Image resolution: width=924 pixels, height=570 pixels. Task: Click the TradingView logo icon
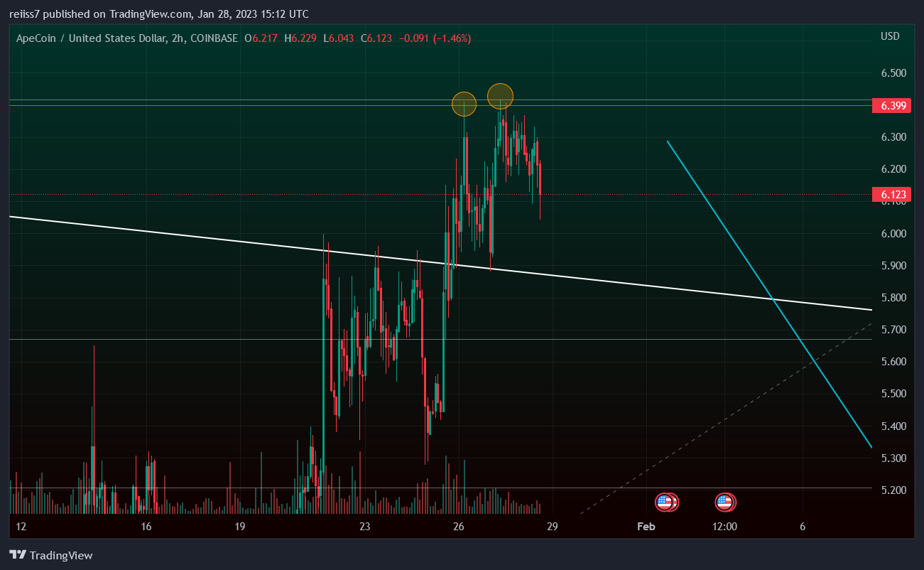coord(18,555)
